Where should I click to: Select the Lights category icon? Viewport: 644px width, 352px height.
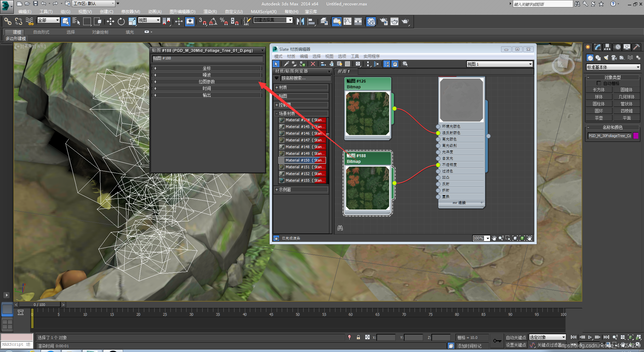606,58
